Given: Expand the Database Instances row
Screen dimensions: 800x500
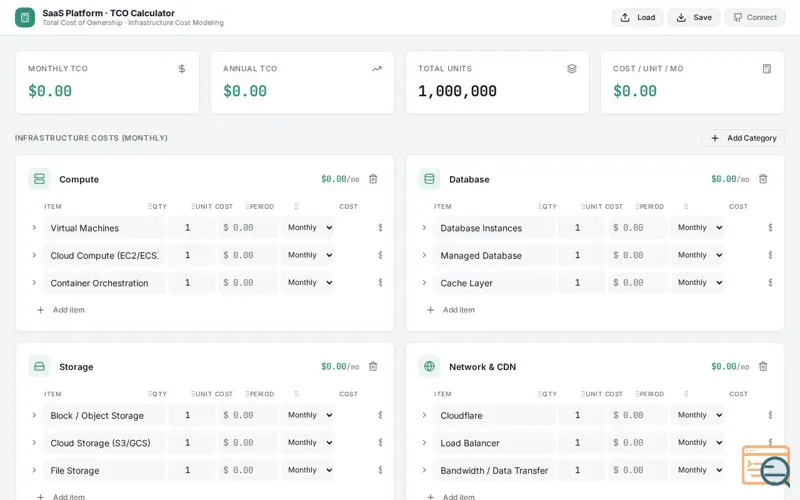Looking at the screenshot, I should point(424,228).
